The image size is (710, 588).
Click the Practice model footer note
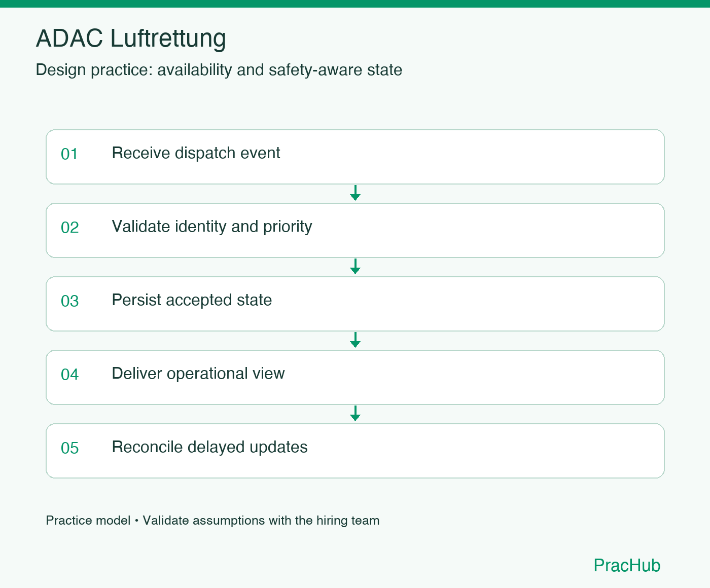click(212, 521)
